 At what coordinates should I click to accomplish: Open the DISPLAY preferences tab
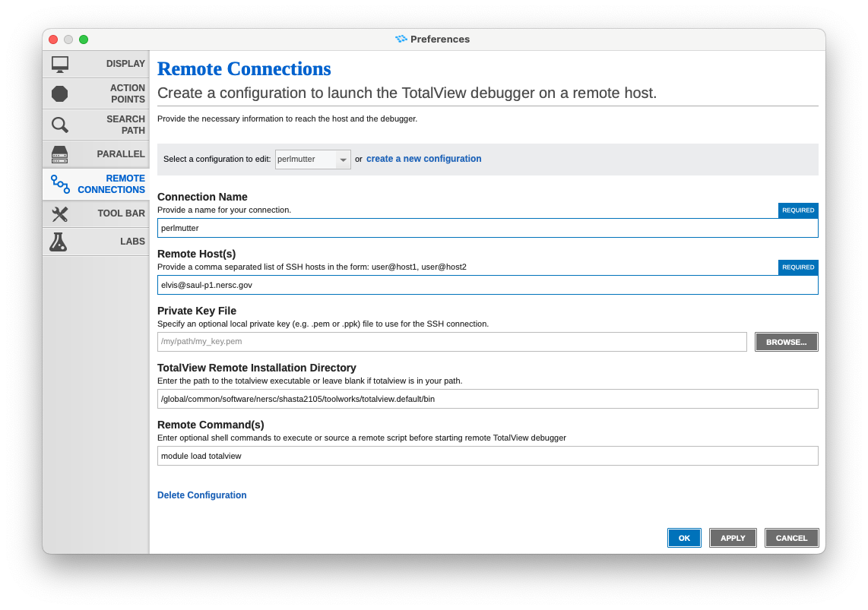(x=96, y=64)
